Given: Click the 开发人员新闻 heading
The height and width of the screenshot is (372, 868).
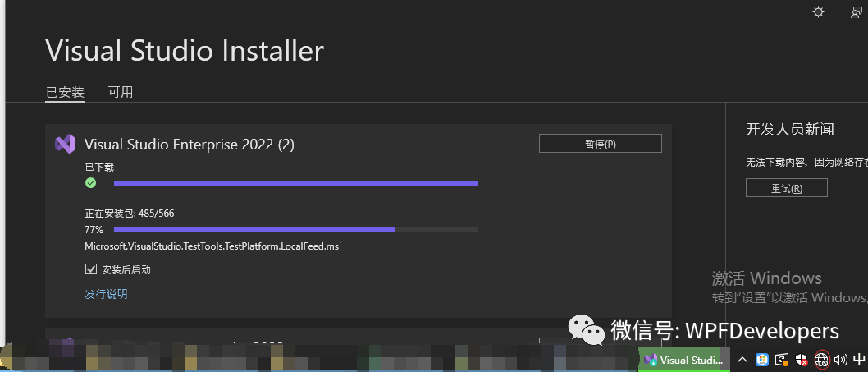Looking at the screenshot, I should tap(789, 129).
